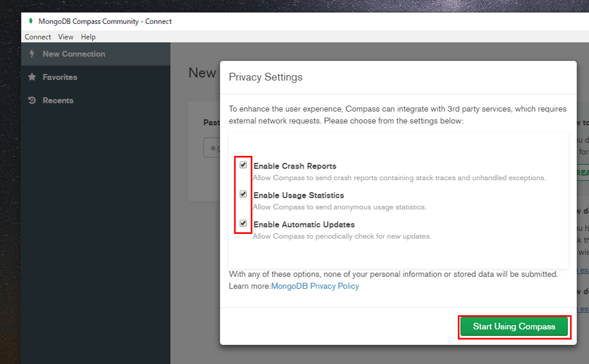This screenshot has height=364, width=589.
Task: Select New Connection label in the sidebar
Action: pyautogui.click(x=73, y=54)
